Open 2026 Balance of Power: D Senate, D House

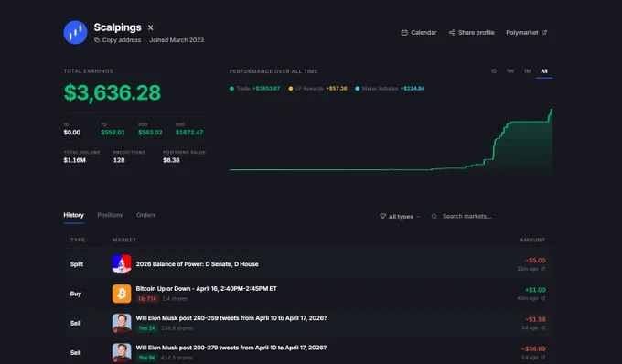pos(198,264)
